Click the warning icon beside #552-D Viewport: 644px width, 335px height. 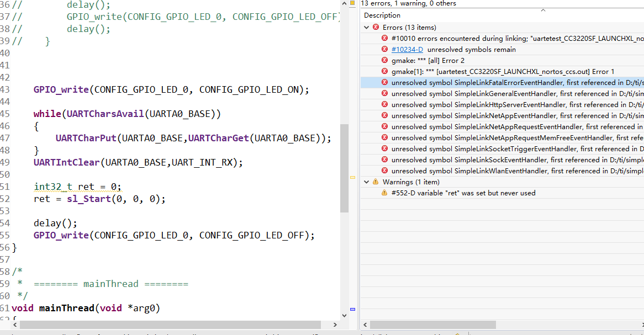click(x=384, y=193)
